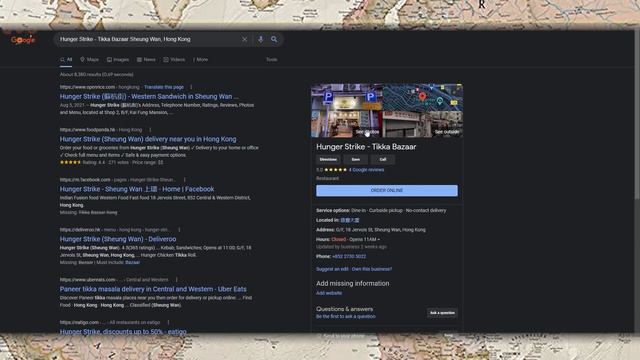640x360 pixels.
Task: Open the Hunger Strike Facebook page result
Action: coord(137,189)
